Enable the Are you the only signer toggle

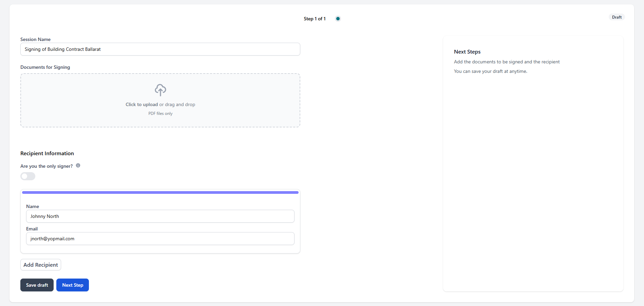pyautogui.click(x=27, y=176)
